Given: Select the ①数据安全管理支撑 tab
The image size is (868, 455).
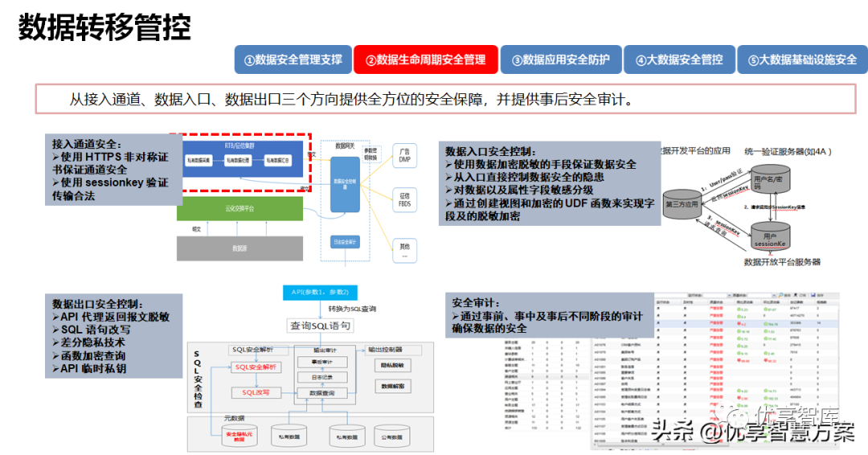Looking at the screenshot, I should click(293, 59).
